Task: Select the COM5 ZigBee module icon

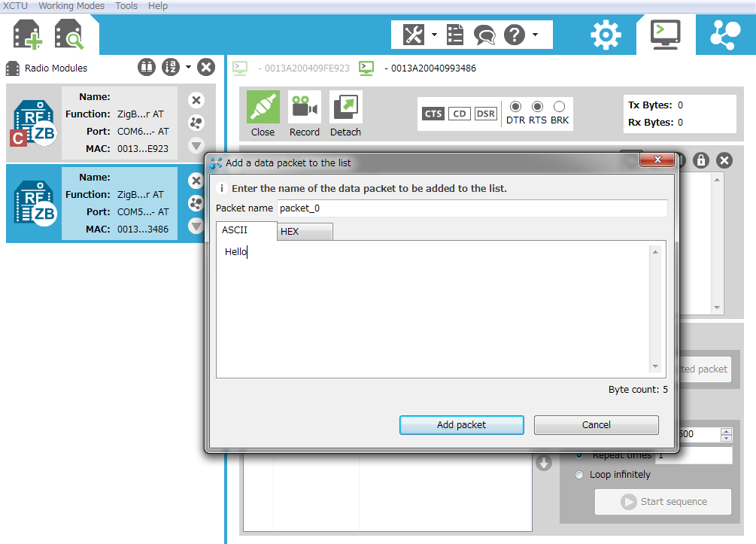Action: tap(35, 202)
